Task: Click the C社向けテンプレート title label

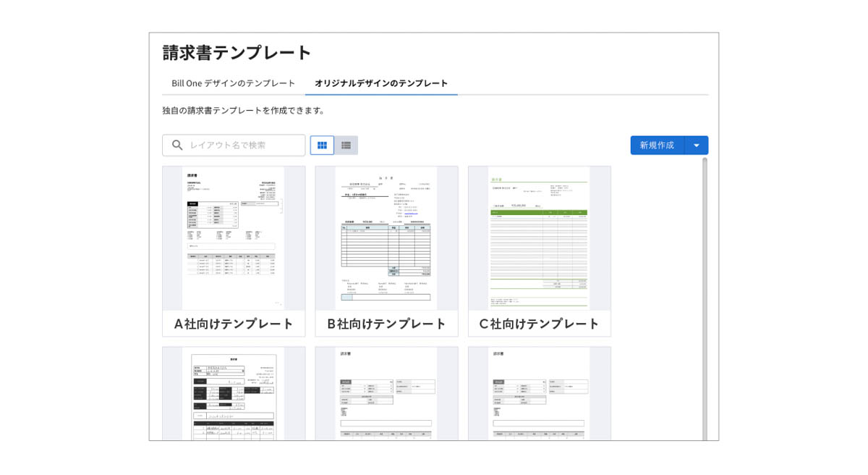Action: click(540, 324)
